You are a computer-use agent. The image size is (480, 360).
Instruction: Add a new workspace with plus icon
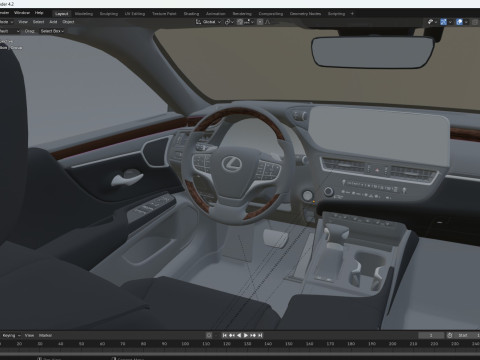tap(352, 14)
